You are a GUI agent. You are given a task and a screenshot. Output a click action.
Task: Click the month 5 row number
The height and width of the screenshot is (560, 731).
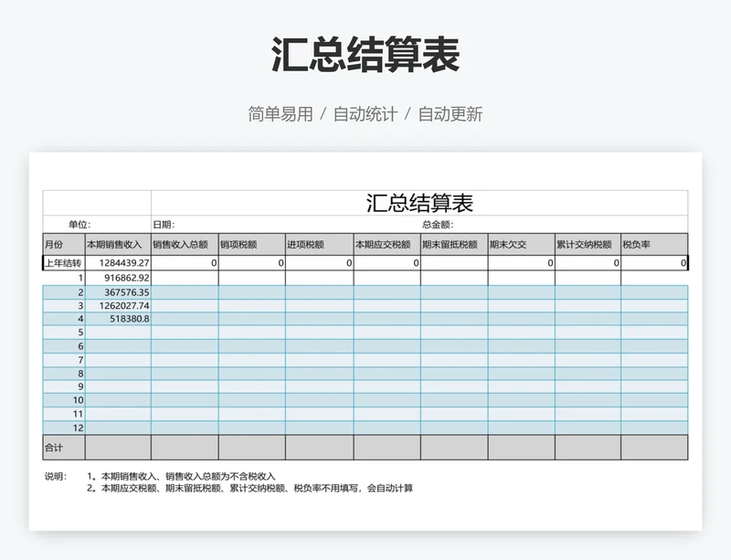80,333
